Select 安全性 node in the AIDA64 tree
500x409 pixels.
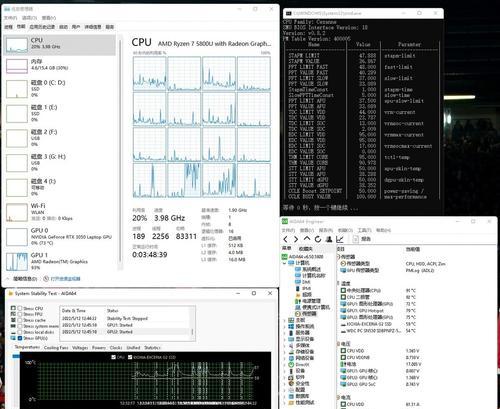tap(299, 383)
